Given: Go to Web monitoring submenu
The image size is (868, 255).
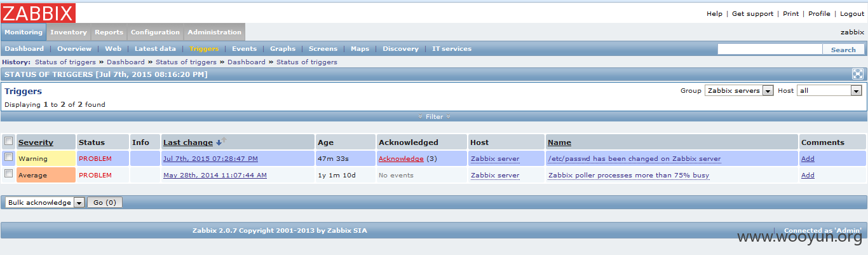Looking at the screenshot, I should pyautogui.click(x=113, y=48).
